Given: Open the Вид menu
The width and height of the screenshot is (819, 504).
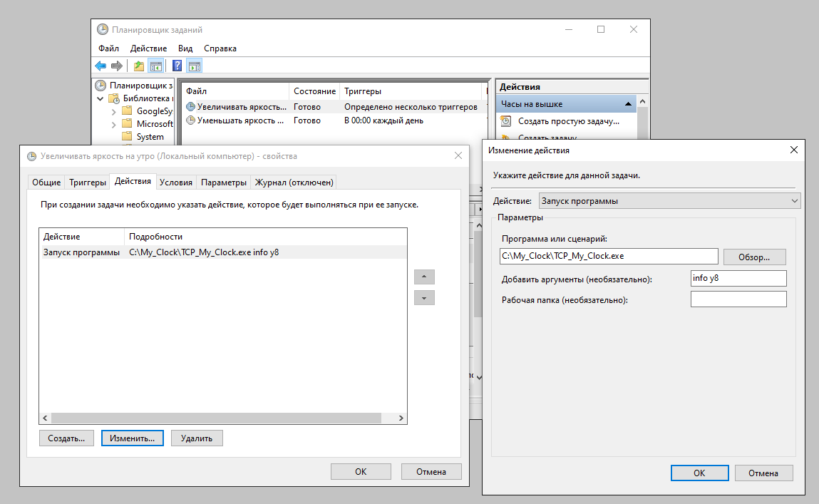Looking at the screenshot, I should (185, 48).
